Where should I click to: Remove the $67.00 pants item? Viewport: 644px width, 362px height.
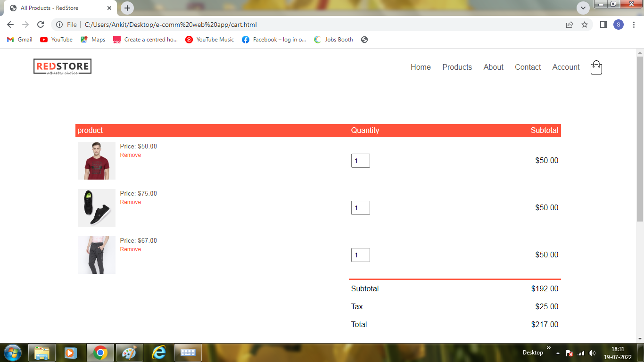[x=131, y=249]
